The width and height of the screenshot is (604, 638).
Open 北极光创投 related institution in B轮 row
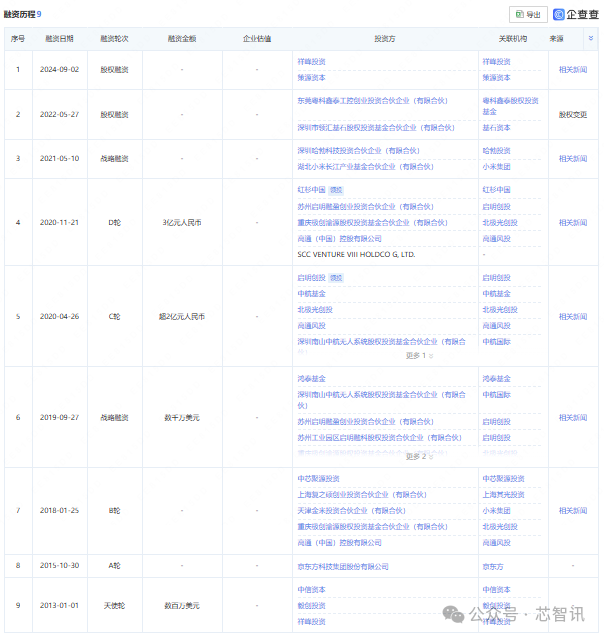point(500,527)
